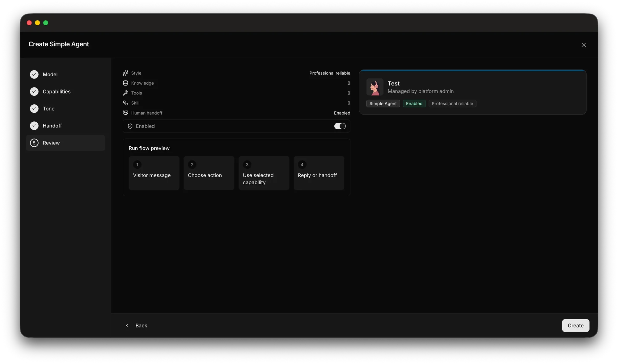618x364 pixels.
Task: Click the Back button
Action: 136,326
